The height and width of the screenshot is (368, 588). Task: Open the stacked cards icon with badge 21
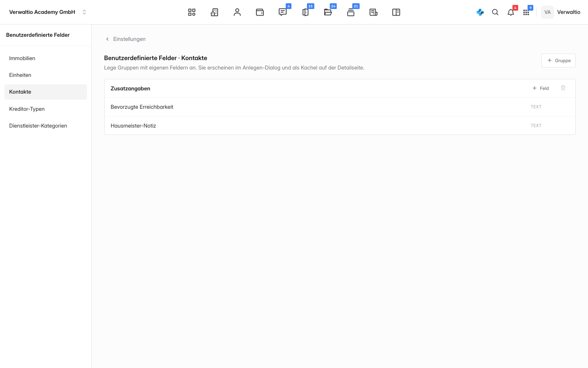[351, 12]
